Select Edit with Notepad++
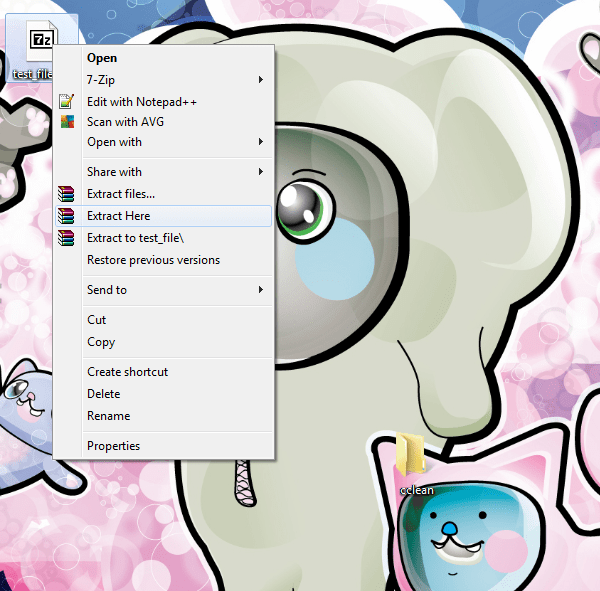The image size is (600, 591). click(164, 102)
